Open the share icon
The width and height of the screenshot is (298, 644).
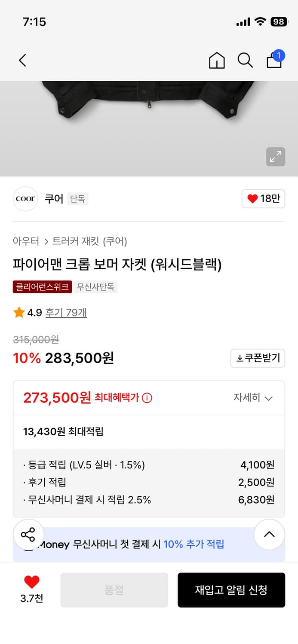(x=29, y=535)
